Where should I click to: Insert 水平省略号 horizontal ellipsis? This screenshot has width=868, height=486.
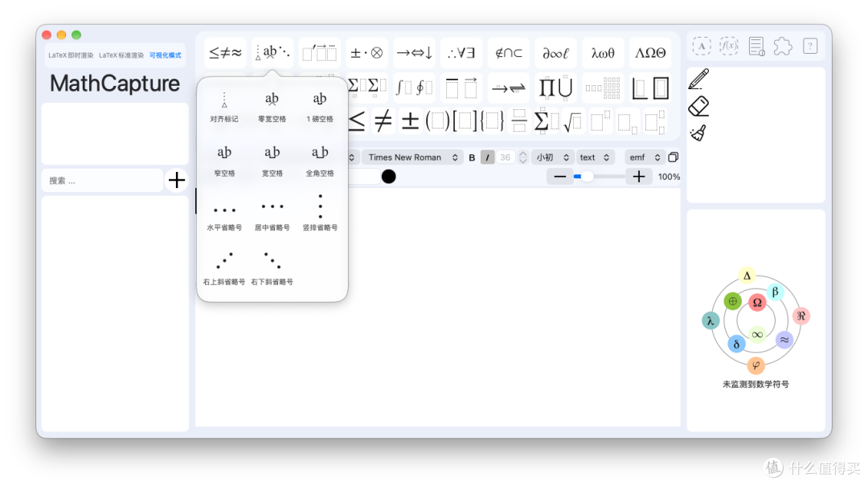[224, 214]
